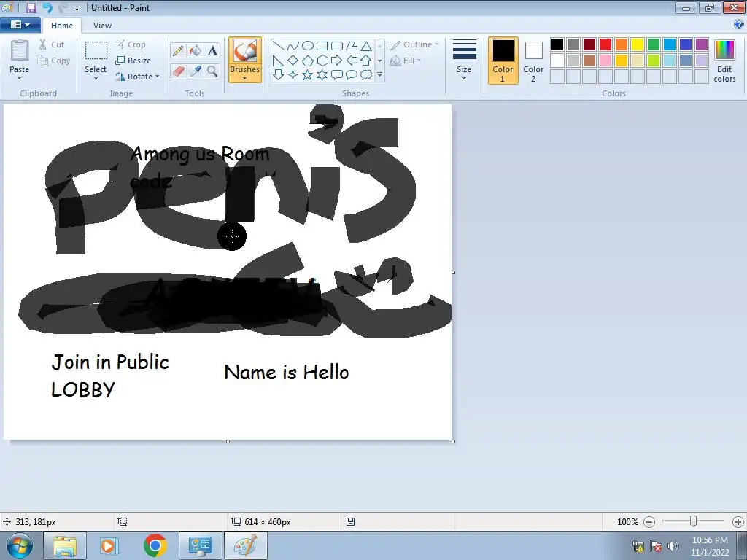
Task: Choose the Right arrow shape
Action: pyautogui.click(x=337, y=61)
